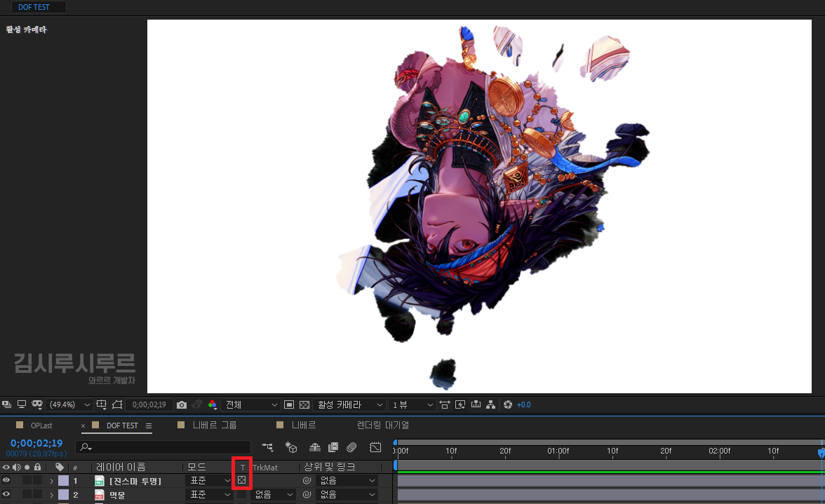
Task: Open blending mode dropdown for 진스마 투명 layer
Action: coord(210,480)
